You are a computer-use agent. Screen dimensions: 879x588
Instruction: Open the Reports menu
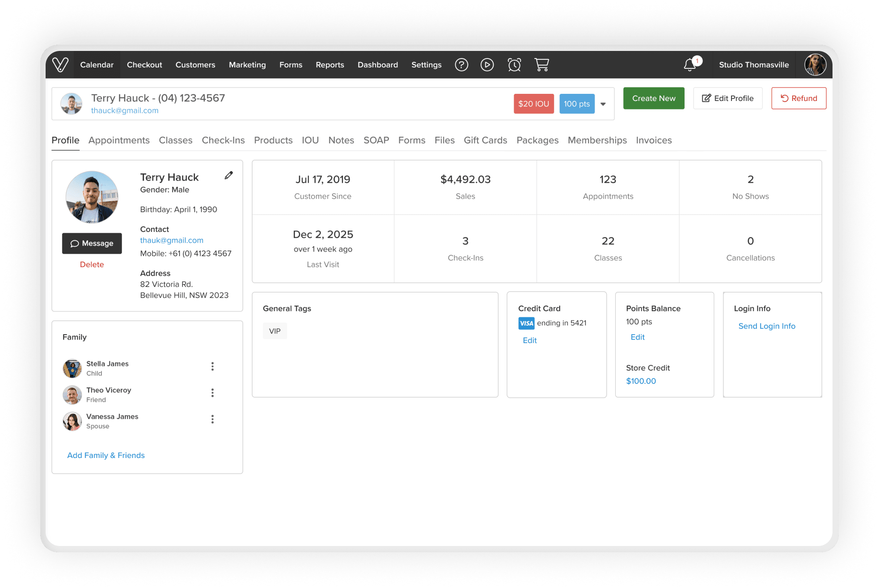click(330, 65)
